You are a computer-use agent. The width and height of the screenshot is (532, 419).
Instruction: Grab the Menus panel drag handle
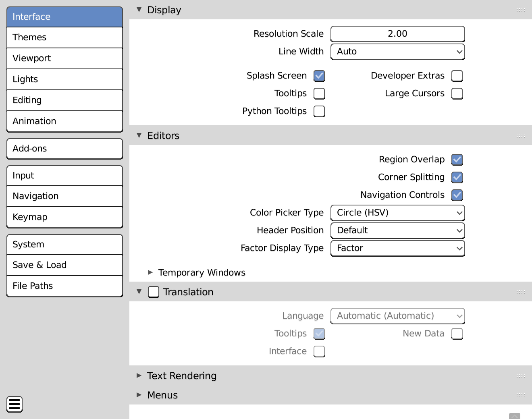tap(521, 395)
